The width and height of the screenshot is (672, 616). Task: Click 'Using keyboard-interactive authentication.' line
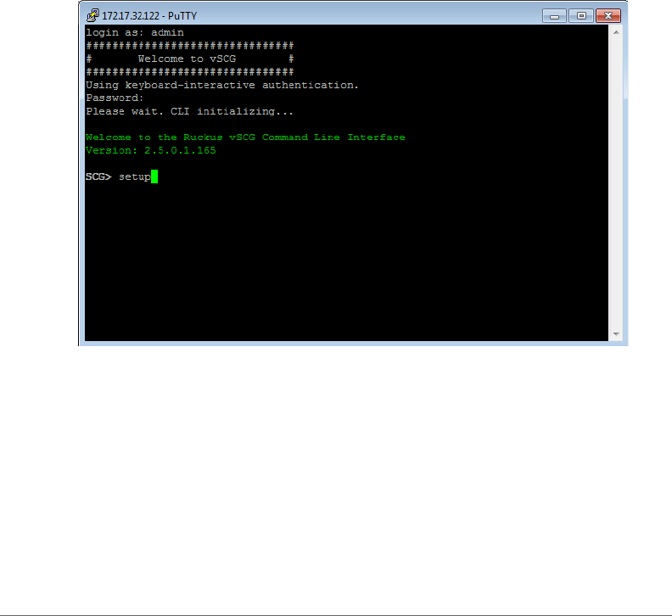[222, 86]
